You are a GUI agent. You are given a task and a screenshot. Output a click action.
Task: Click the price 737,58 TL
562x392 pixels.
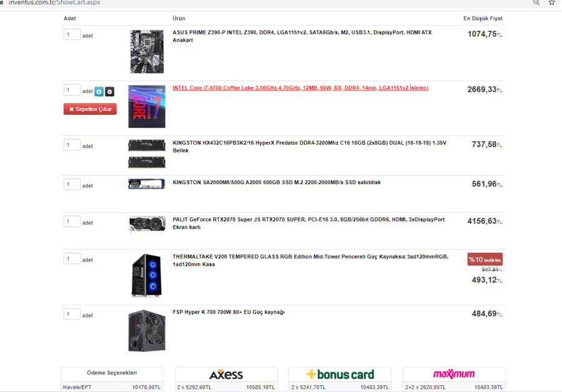click(487, 144)
